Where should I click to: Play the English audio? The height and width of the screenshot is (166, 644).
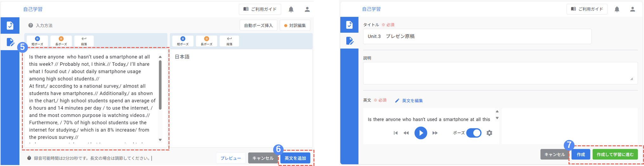pyautogui.click(x=421, y=133)
